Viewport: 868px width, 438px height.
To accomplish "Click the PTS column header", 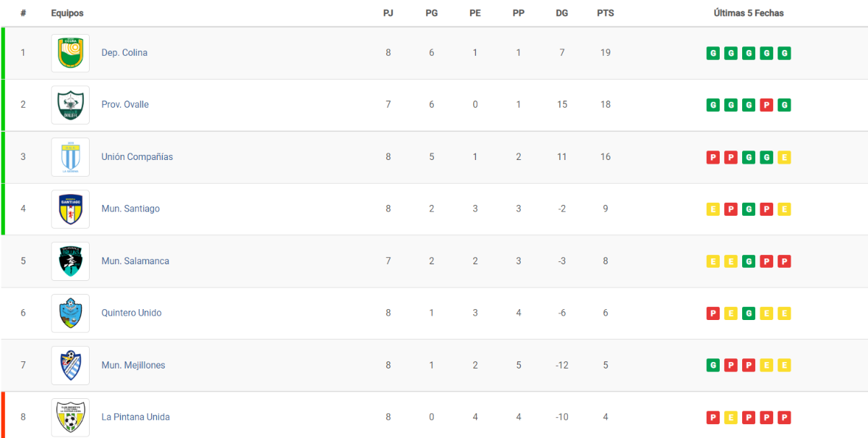I will click(x=605, y=13).
